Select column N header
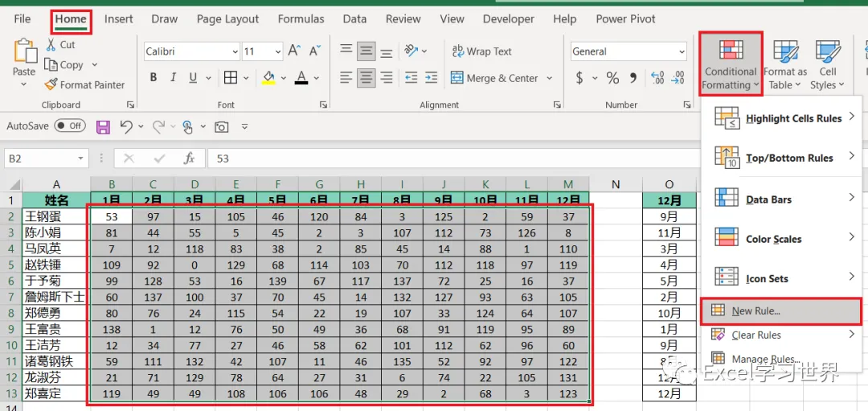Image resolution: width=868 pixels, height=411 pixels. (x=616, y=185)
